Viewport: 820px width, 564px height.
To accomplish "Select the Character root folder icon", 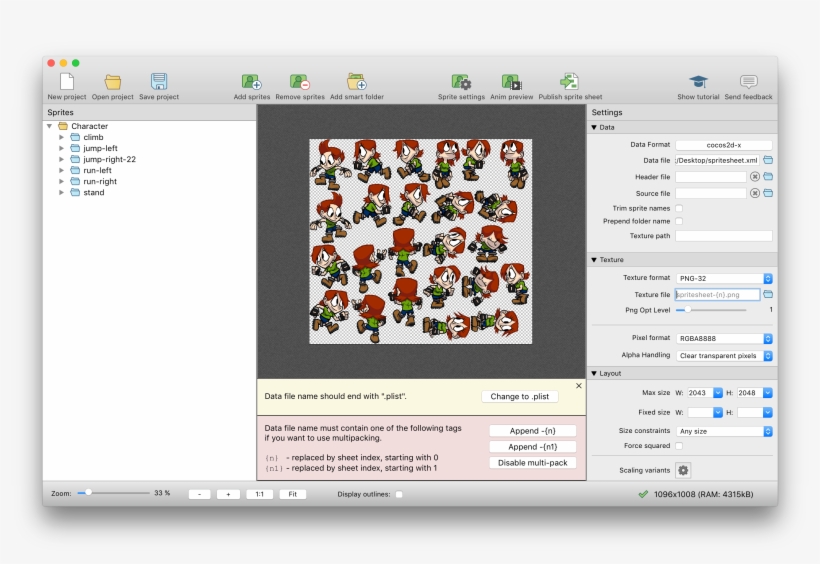I will coord(63,126).
